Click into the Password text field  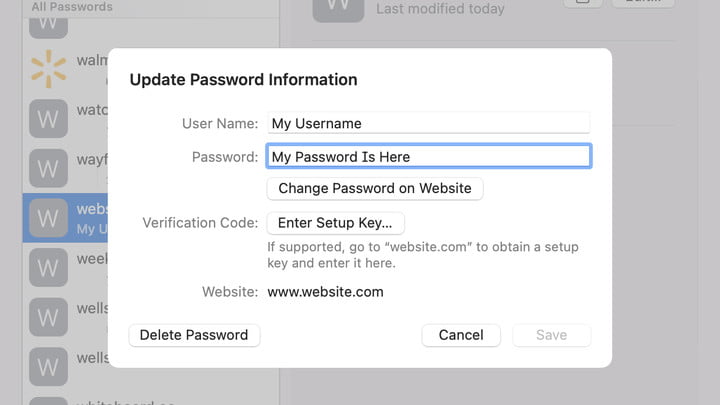pos(428,156)
